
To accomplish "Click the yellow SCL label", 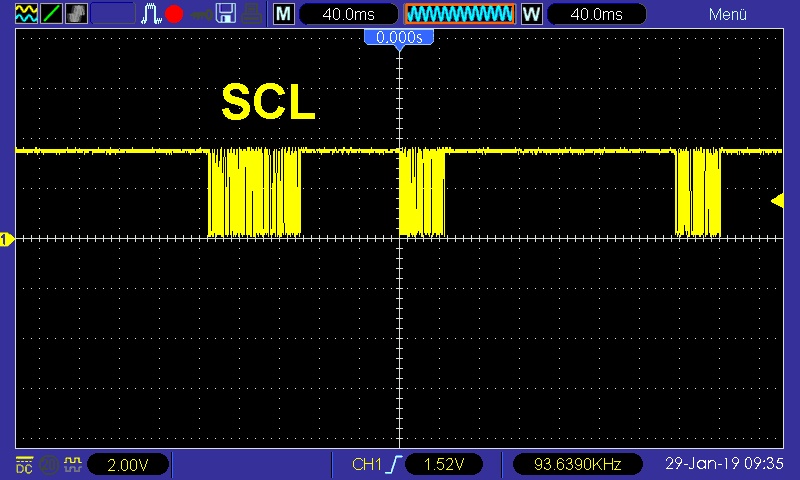I will [268, 103].
